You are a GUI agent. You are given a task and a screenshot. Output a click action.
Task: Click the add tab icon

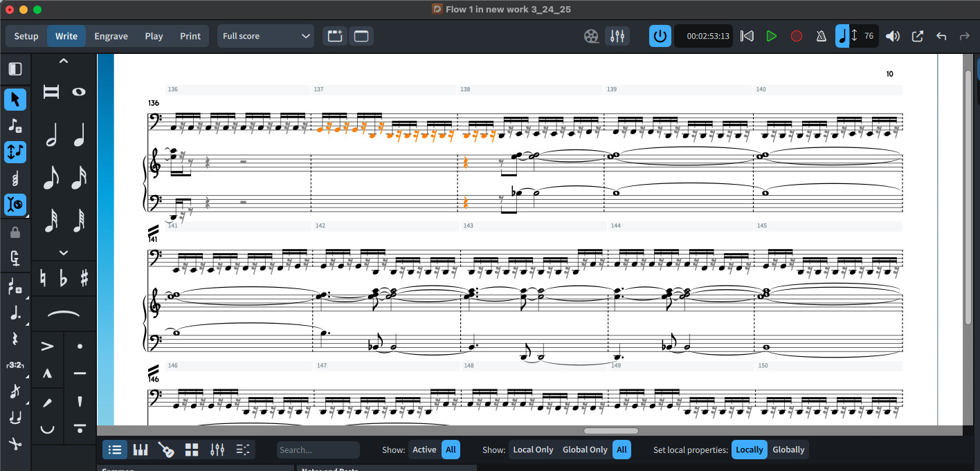pyautogui.click(x=335, y=36)
